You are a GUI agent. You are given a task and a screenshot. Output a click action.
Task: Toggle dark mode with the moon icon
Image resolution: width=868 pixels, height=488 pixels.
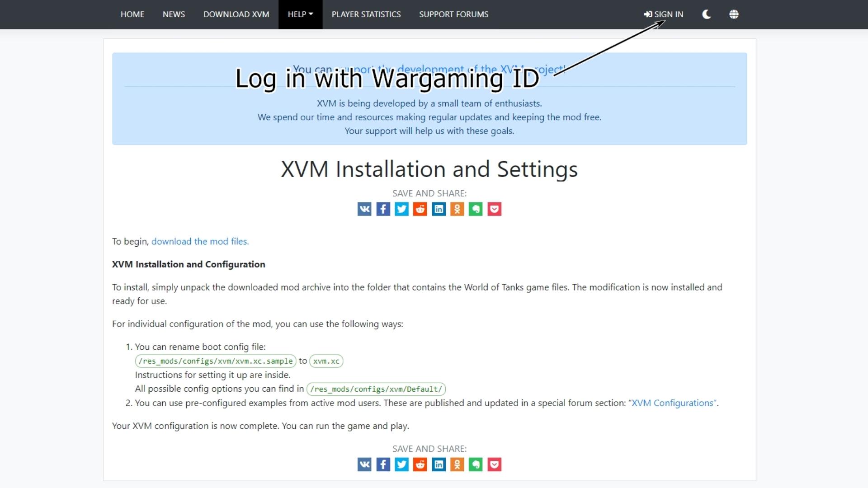706,14
